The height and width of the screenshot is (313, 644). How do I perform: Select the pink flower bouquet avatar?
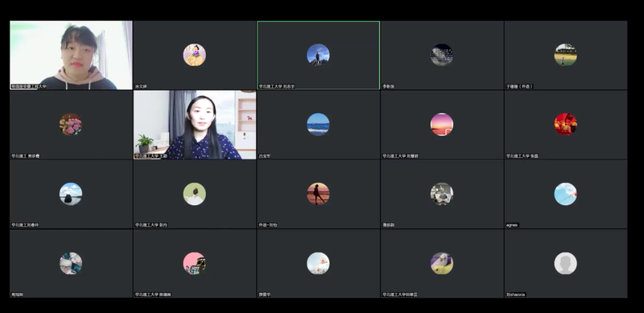click(71, 125)
